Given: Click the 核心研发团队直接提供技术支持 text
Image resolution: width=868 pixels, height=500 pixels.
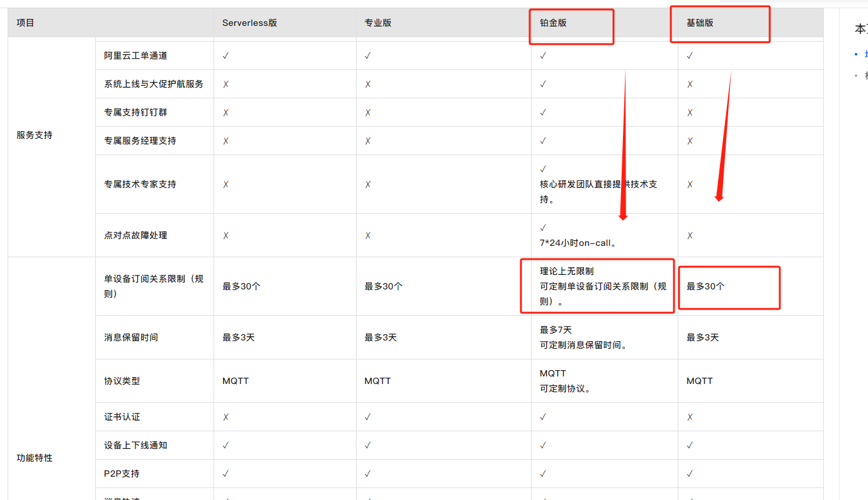Looking at the screenshot, I should point(598,192).
